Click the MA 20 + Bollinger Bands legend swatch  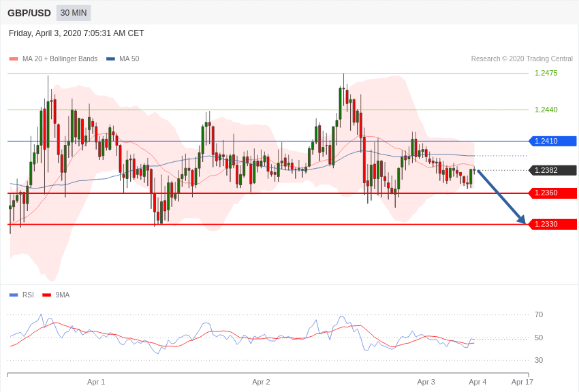[14, 59]
